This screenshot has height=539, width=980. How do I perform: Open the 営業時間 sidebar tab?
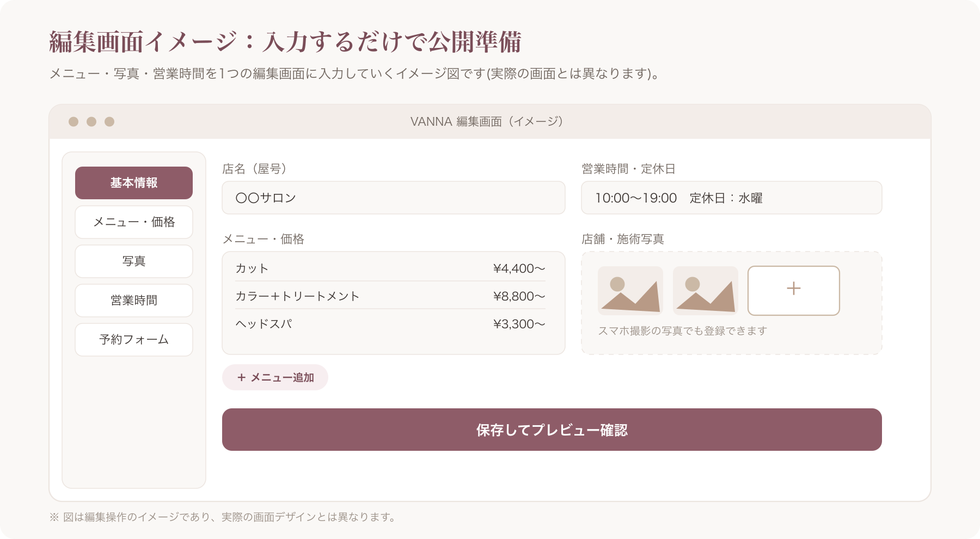134,301
